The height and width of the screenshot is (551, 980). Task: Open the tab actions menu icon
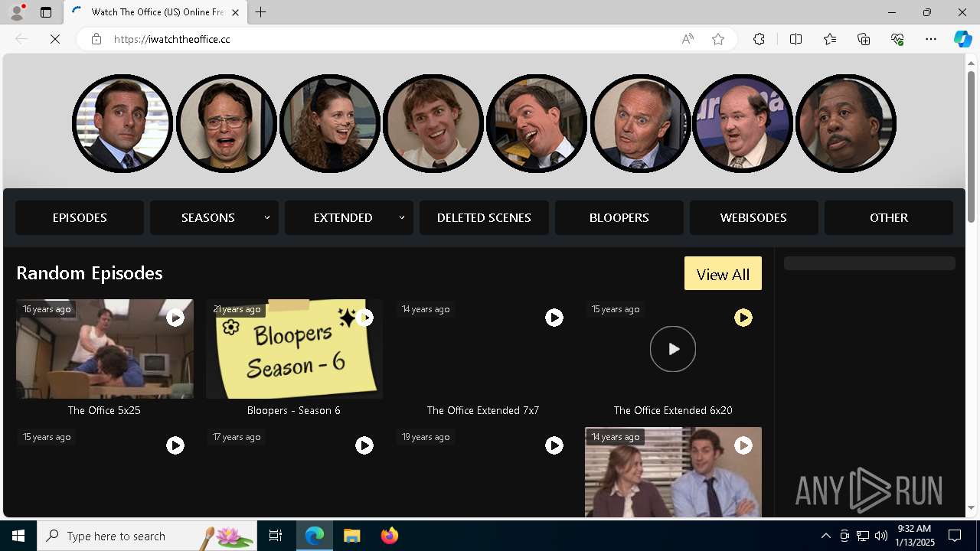(x=46, y=12)
